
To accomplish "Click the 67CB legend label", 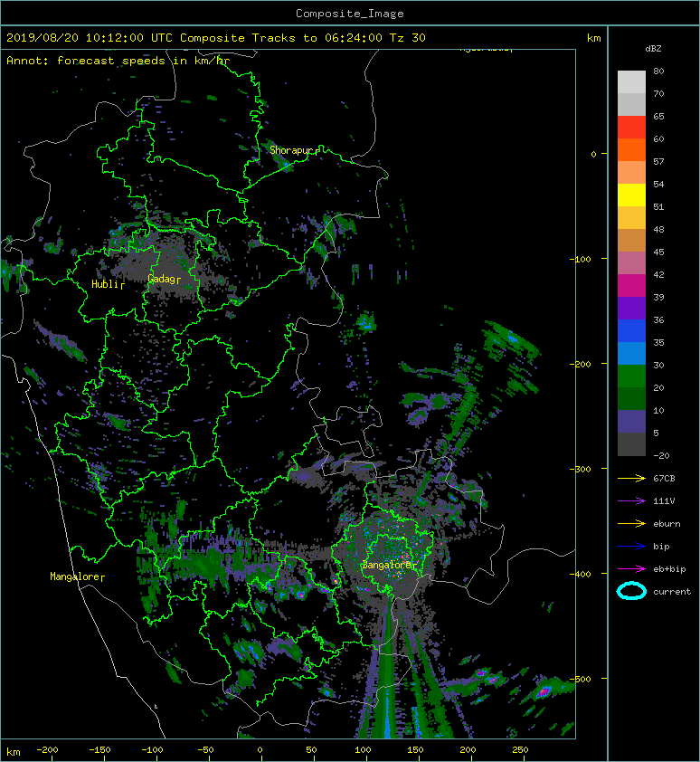I will [x=664, y=479].
